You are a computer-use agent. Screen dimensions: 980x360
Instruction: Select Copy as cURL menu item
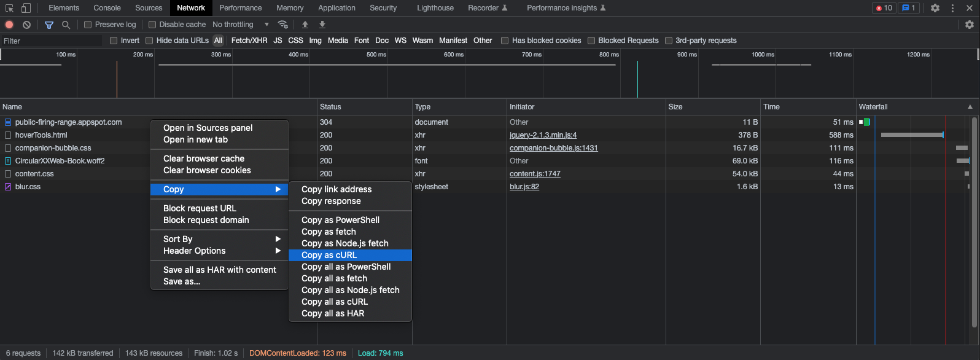point(329,255)
